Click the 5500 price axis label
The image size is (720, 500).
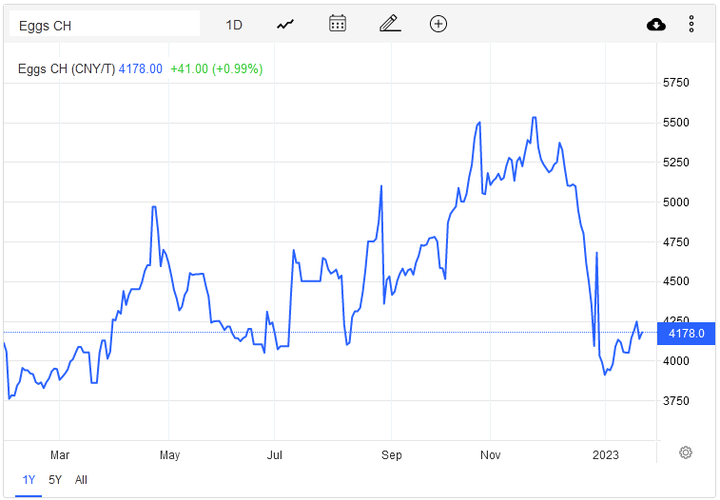(676, 123)
